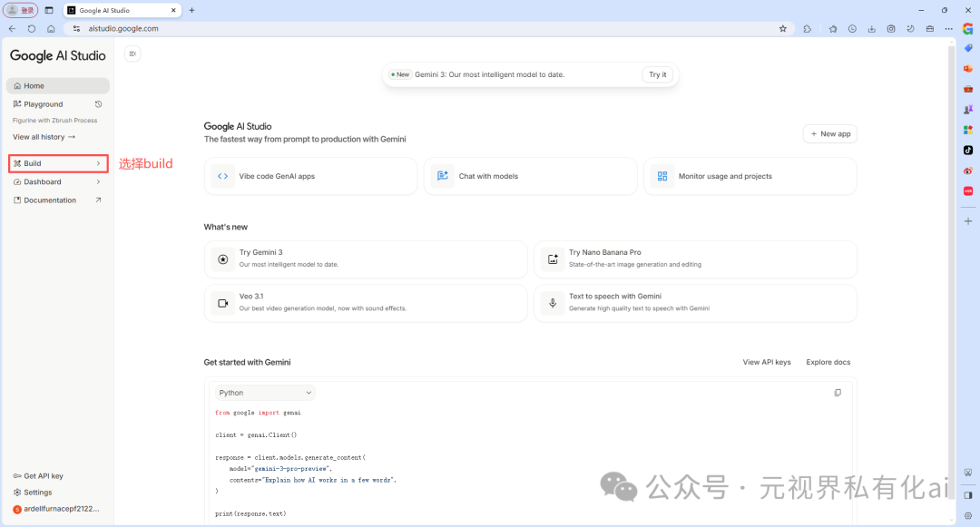The image size is (980, 527).
Task: Select the Google AI Studio browser tab
Action: (122, 10)
